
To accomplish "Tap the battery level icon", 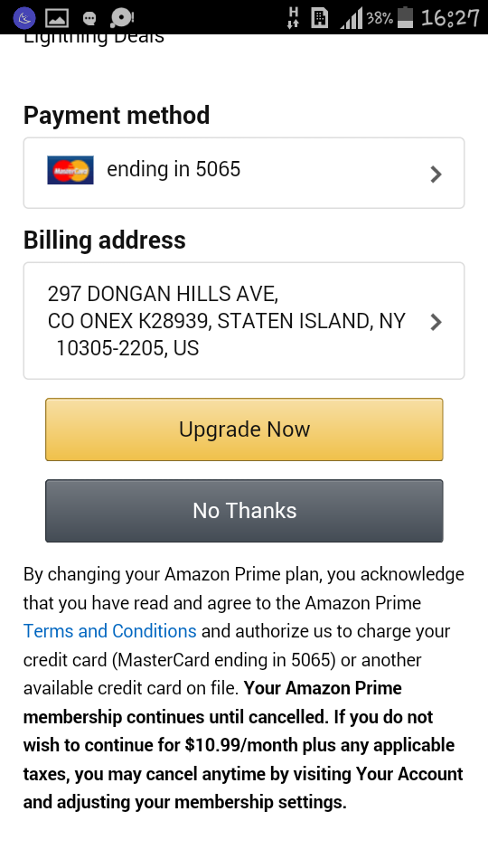I will [406, 17].
